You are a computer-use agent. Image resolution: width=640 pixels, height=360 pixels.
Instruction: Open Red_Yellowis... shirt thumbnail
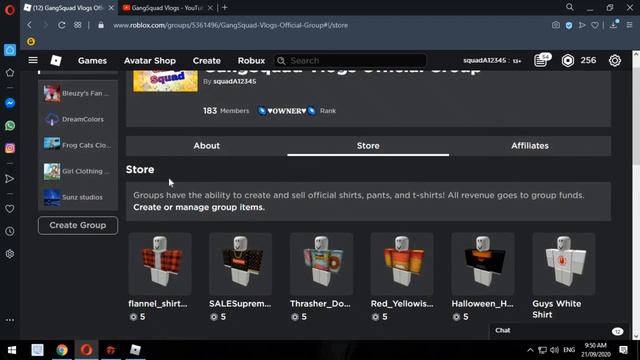click(x=402, y=264)
